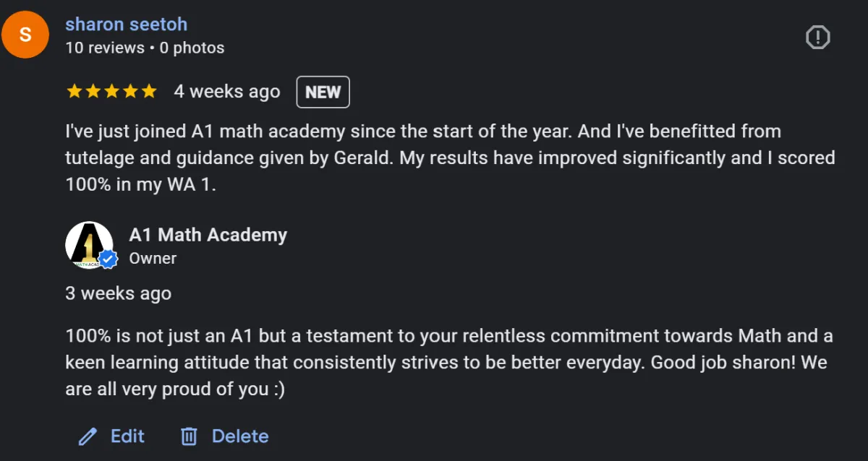This screenshot has height=461, width=868.
Task: Click sharon's review text about Gerald
Action: coord(448,158)
